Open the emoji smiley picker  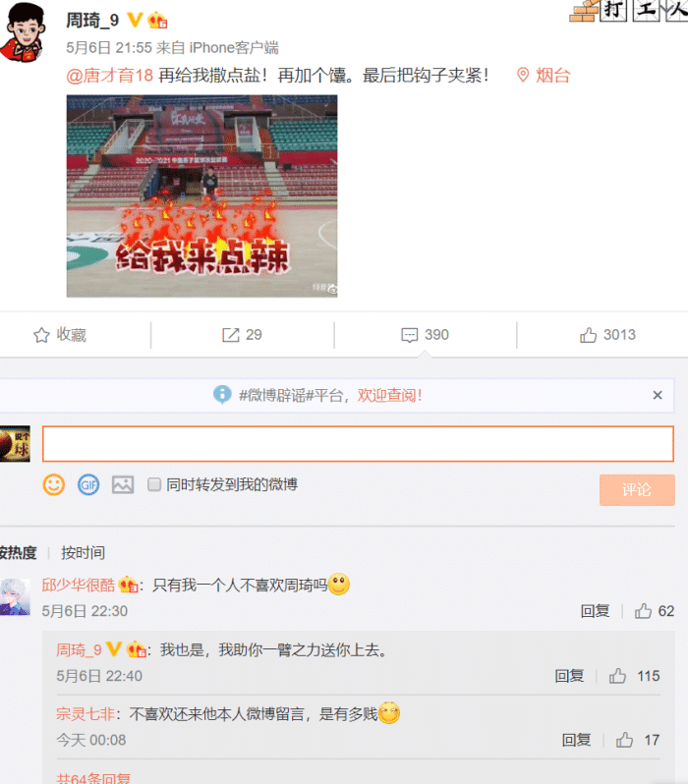point(53,484)
